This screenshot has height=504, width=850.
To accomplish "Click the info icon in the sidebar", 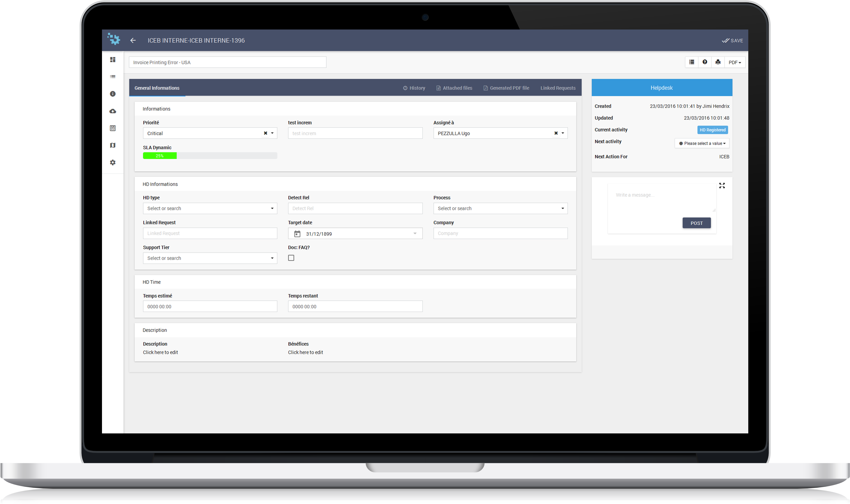I will (x=113, y=94).
